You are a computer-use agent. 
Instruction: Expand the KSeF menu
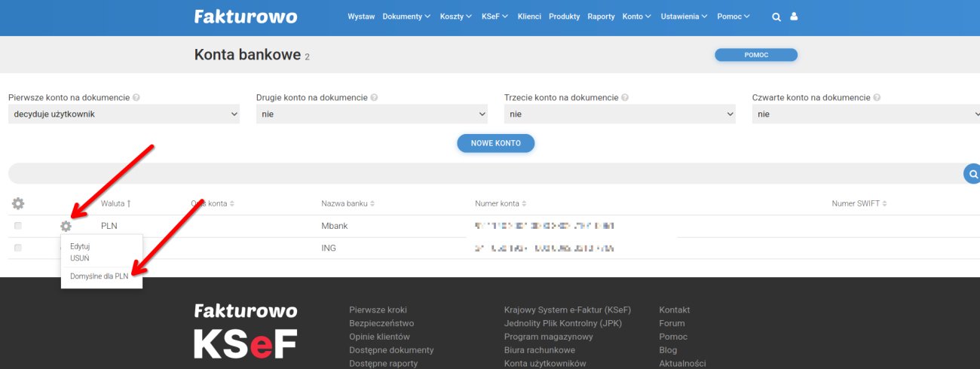tap(495, 17)
